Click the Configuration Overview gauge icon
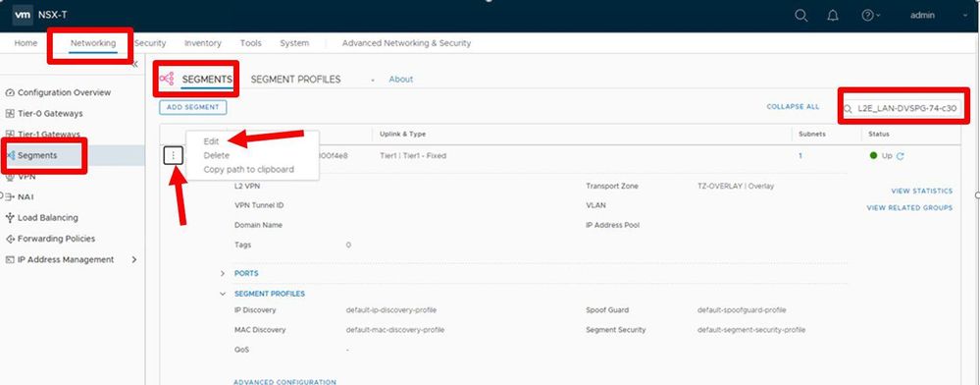 point(10,92)
